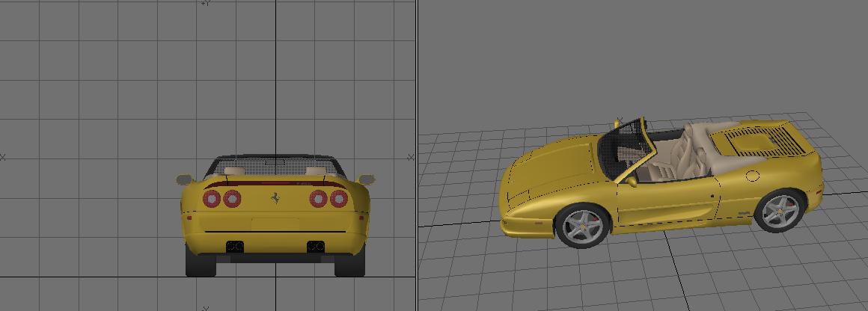Select the yellow convertible in the perspective viewport

661,182
